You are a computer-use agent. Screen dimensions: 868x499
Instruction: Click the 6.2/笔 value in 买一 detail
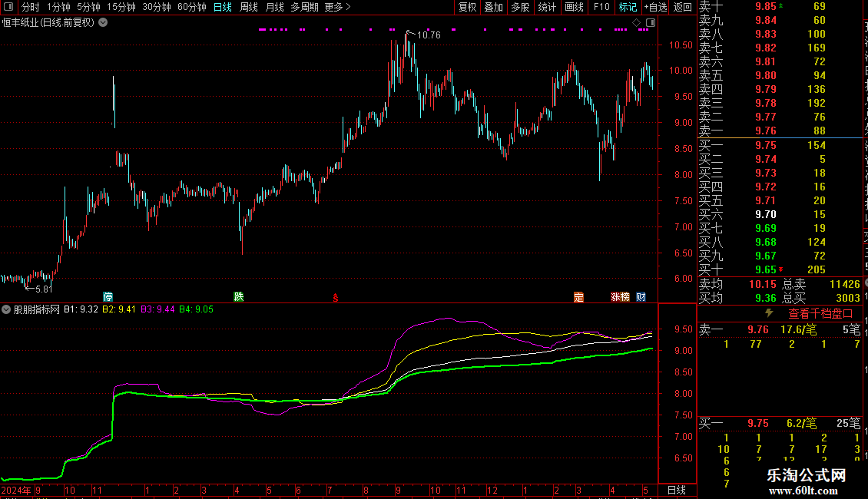tap(802, 423)
